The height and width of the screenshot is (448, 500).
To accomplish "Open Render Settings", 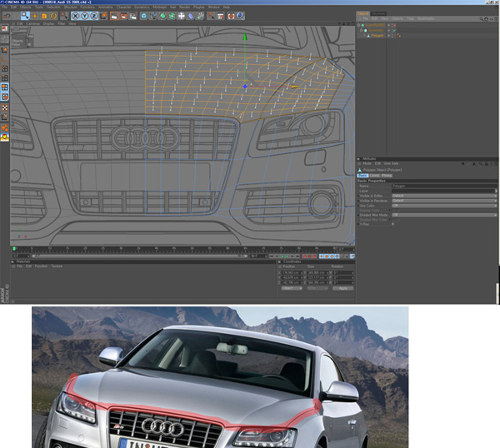I will (132, 16).
